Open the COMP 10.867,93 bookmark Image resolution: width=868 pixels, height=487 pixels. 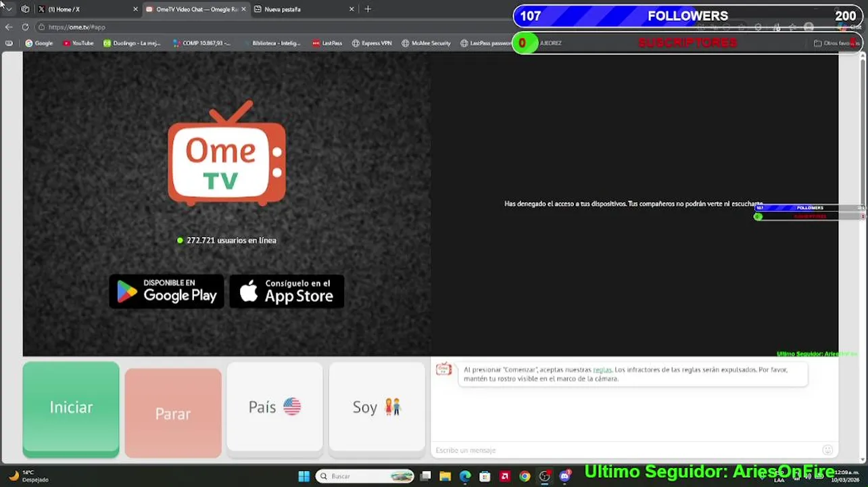point(201,43)
